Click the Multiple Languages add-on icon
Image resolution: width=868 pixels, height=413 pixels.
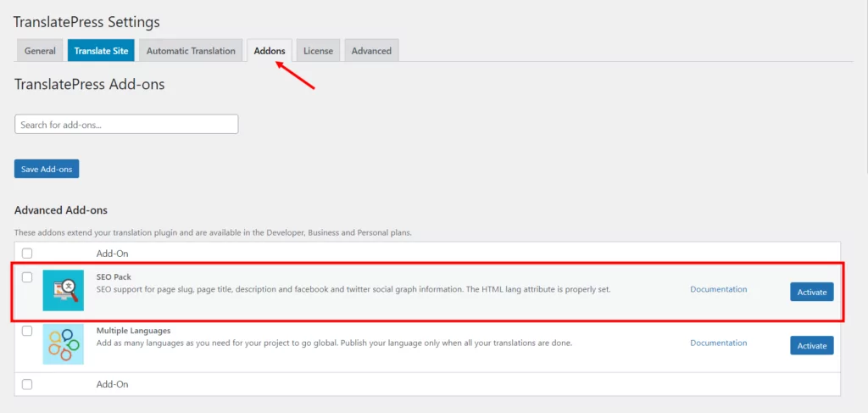(64, 344)
